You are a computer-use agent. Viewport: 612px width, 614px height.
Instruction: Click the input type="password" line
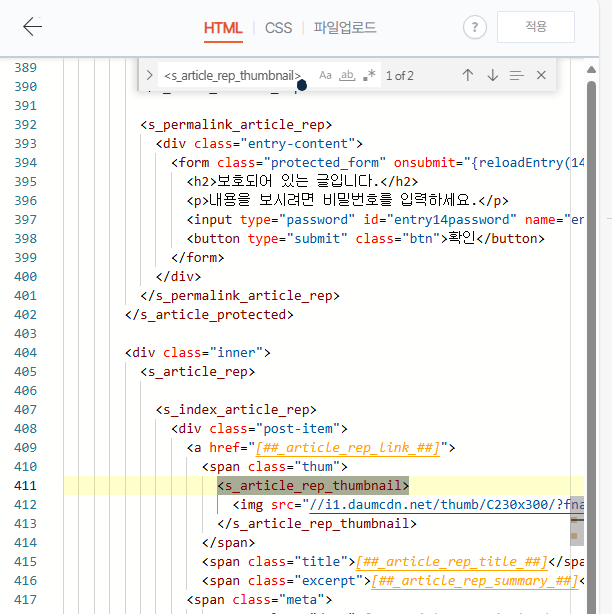[385, 220]
